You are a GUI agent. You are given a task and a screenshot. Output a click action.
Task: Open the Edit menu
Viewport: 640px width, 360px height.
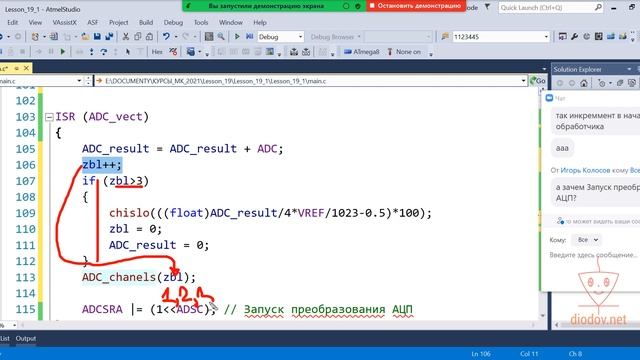click(x=13, y=22)
